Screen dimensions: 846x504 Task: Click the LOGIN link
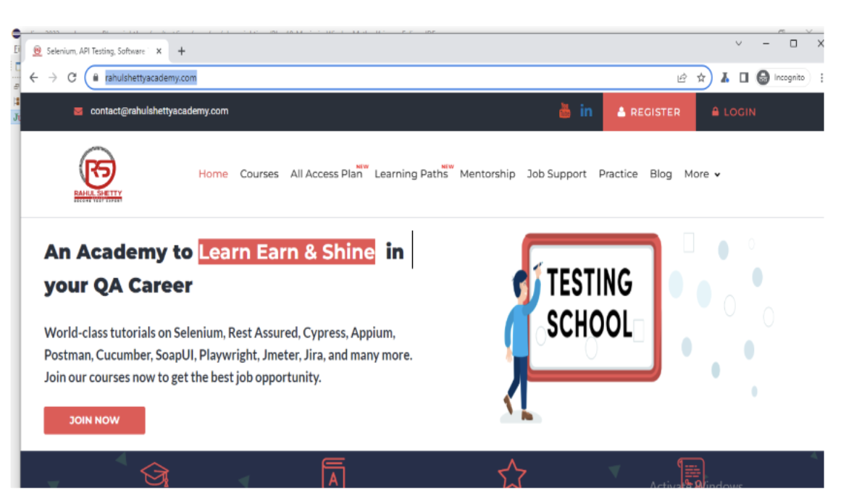733,112
